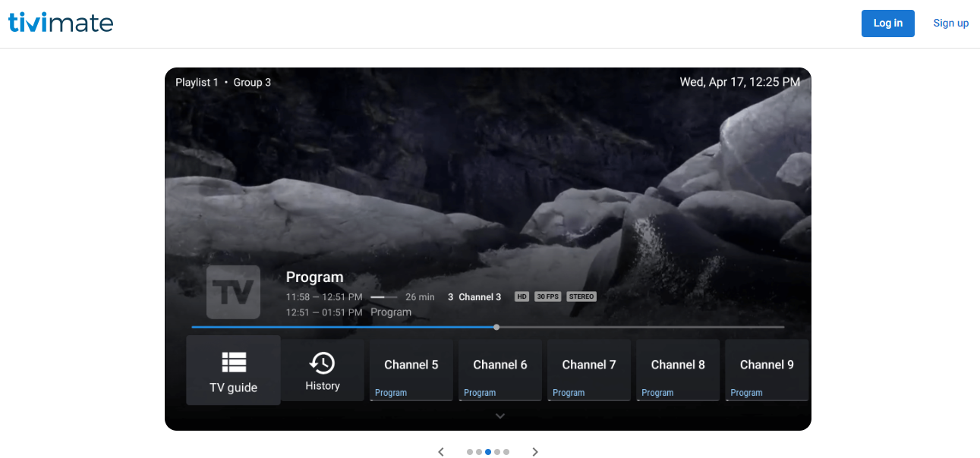Go to next slide with right arrow
Image resolution: width=980 pixels, height=458 pixels.
(x=535, y=452)
